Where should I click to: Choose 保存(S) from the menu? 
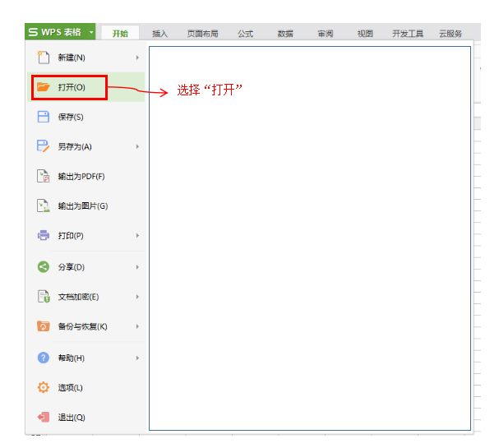[x=86, y=117]
